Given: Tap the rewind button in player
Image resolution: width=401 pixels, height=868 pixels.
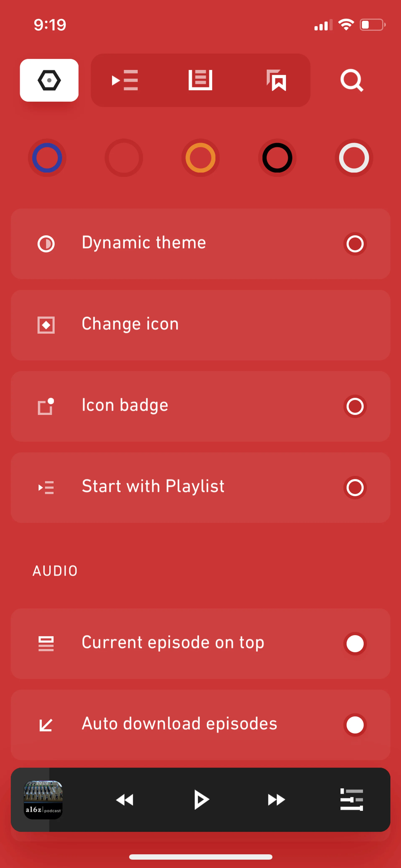Looking at the screenshot, I should pos(125,799).
